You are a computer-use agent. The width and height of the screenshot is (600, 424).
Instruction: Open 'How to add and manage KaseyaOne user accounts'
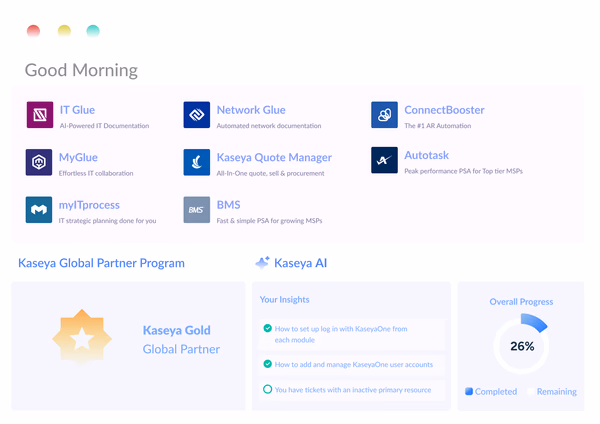(x=354, y=364)
